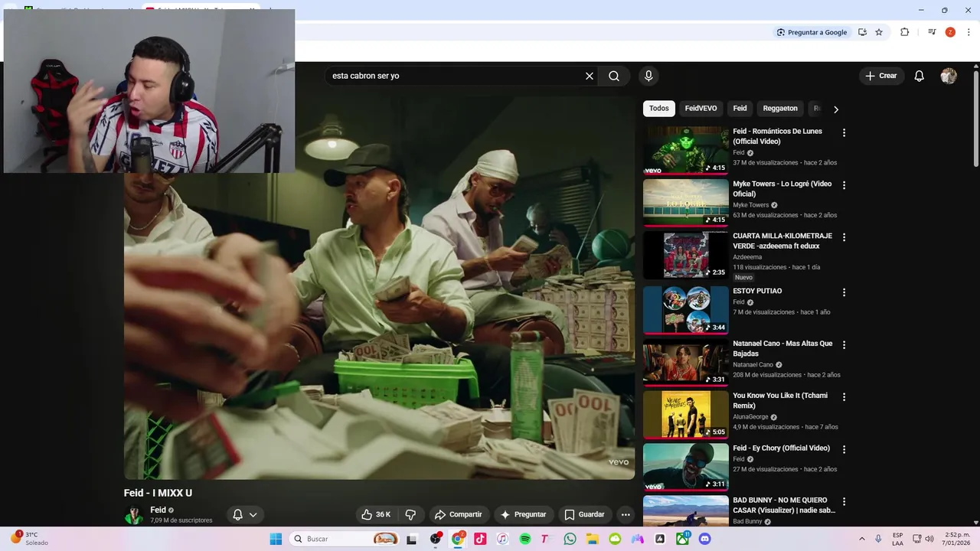This screenshot has width=980, height=551.
Task: Open options for Myke Towers Lo Logré video
Action: [x=844, y=185]
